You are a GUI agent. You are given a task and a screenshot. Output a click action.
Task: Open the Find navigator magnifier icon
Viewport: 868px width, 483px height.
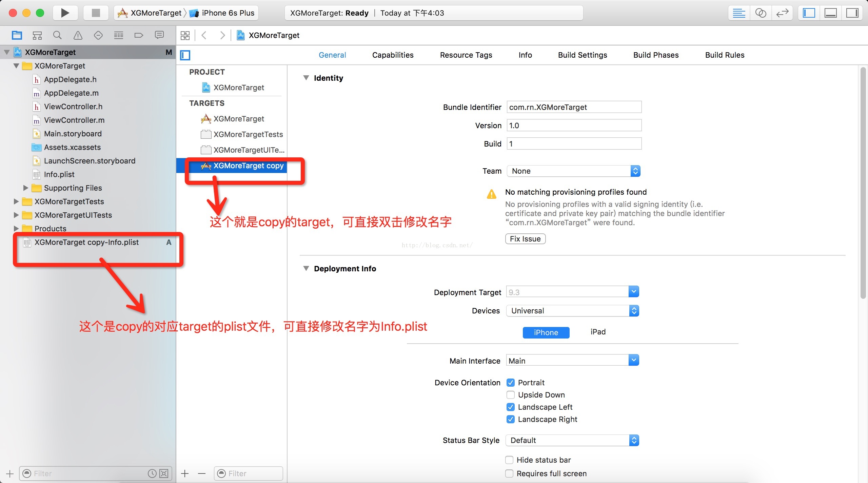(57, 35)
